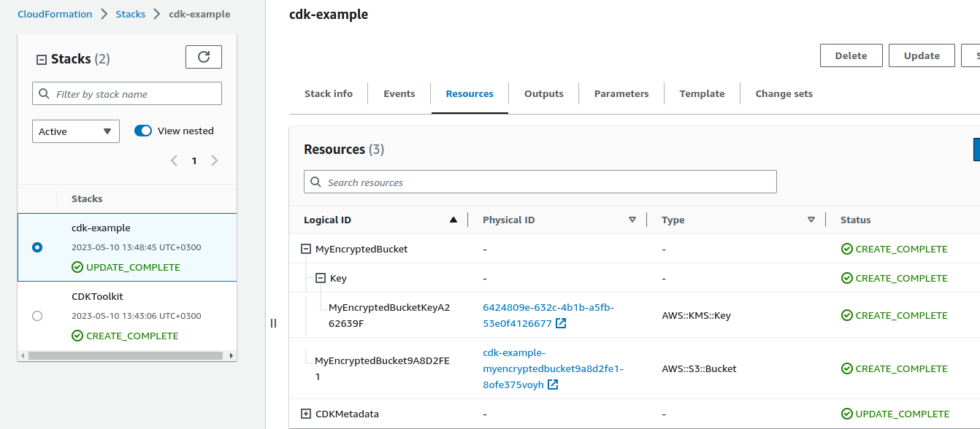Click the split panel resize handle

tap(273, 323)
